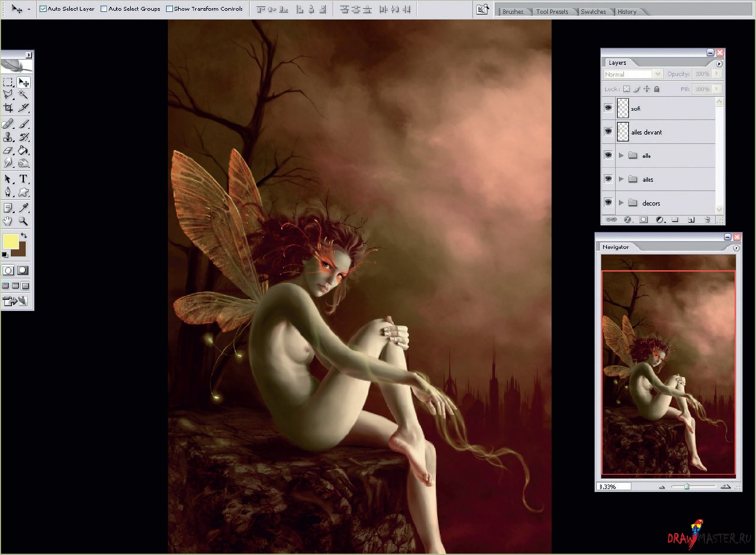Select the Rectangular Marquee tool
756x555 pixels.
8,82
